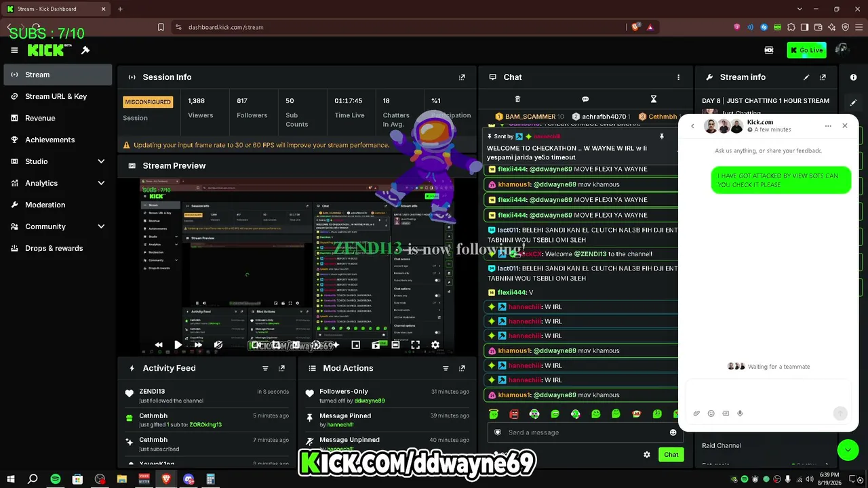
Task: Pop out the Stream info panel
Action: tap(823, 77)
